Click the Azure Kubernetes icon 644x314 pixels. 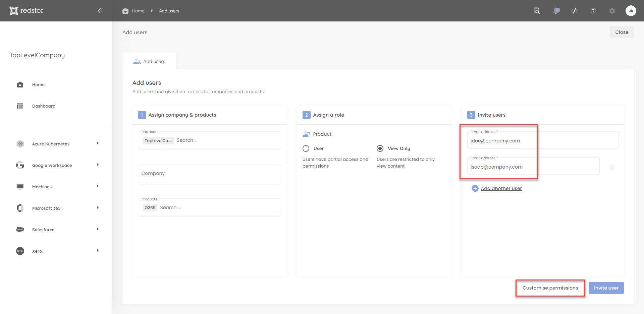point(20,144)
